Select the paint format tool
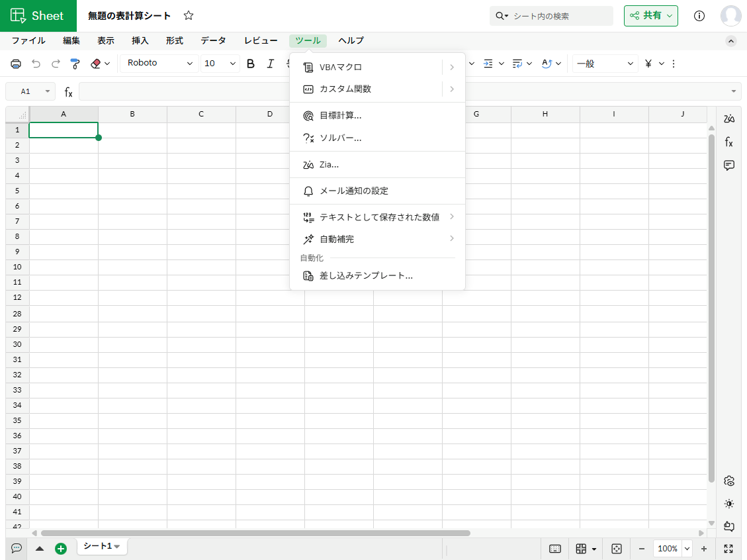Viewport: 747px width, 560px height. pos(75,64)
